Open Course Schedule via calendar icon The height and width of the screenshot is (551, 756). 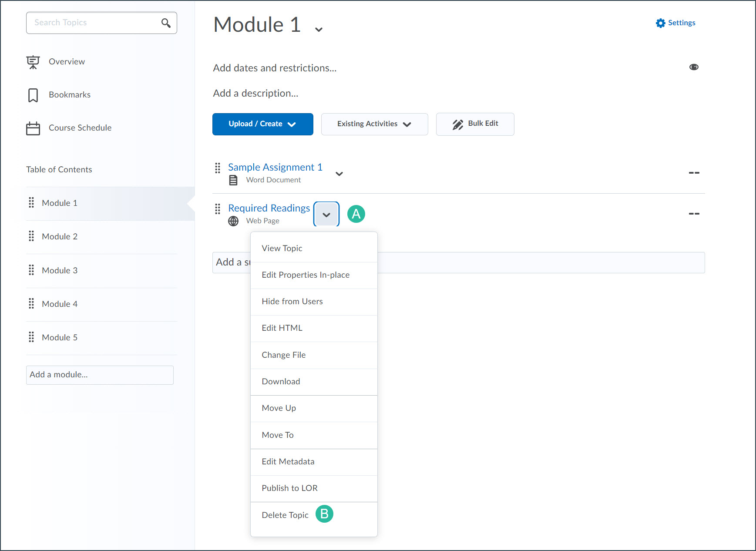coord(33,128)
